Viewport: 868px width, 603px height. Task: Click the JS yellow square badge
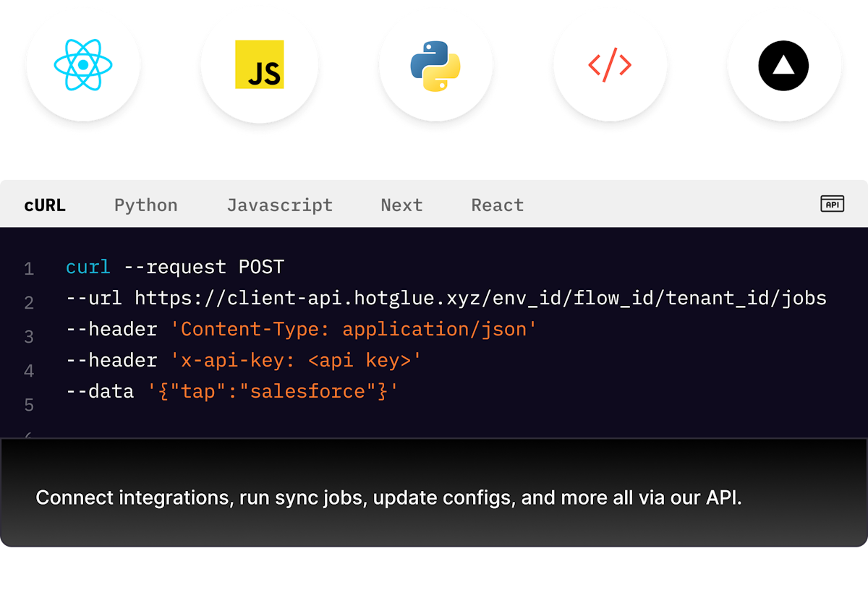[260, 65]
